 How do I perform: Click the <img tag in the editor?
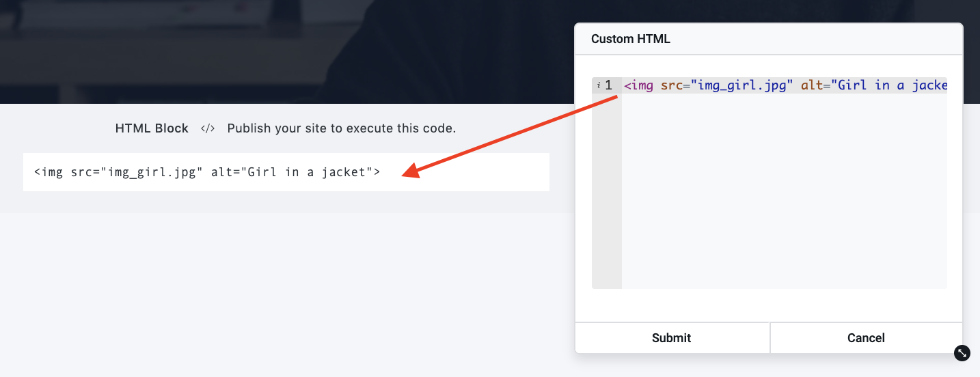pos(639,85)
